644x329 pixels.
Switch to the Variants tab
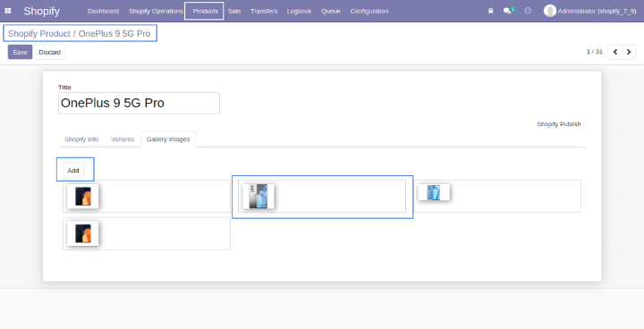pyautogui.click(x=123, y=139)
